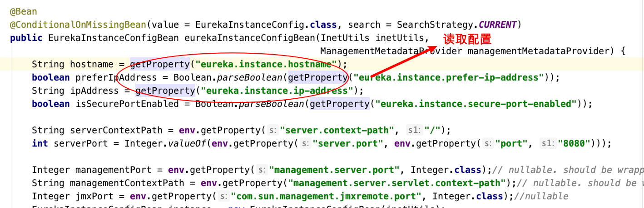Click the "management.server.port" string

[334, 170]
